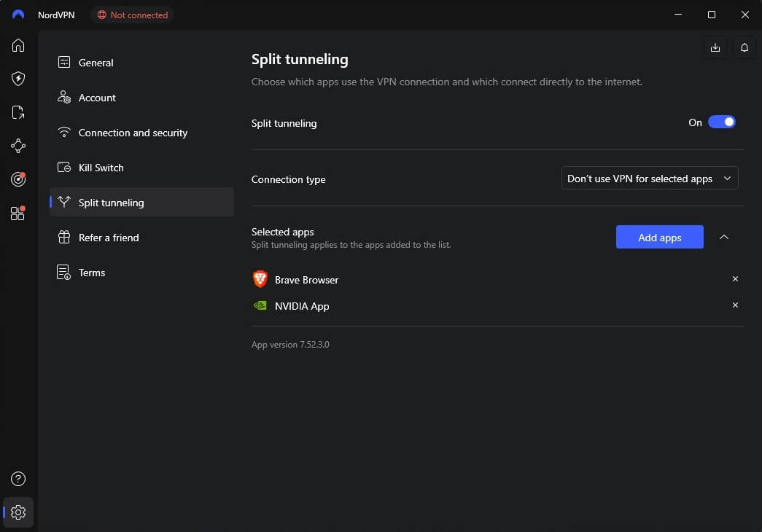Viewport: 762px width, 532px height.
Task: Open the Account settings section
Action: (97, 98)
